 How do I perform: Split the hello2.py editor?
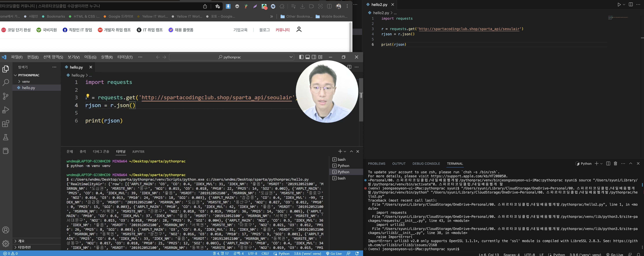631,4
